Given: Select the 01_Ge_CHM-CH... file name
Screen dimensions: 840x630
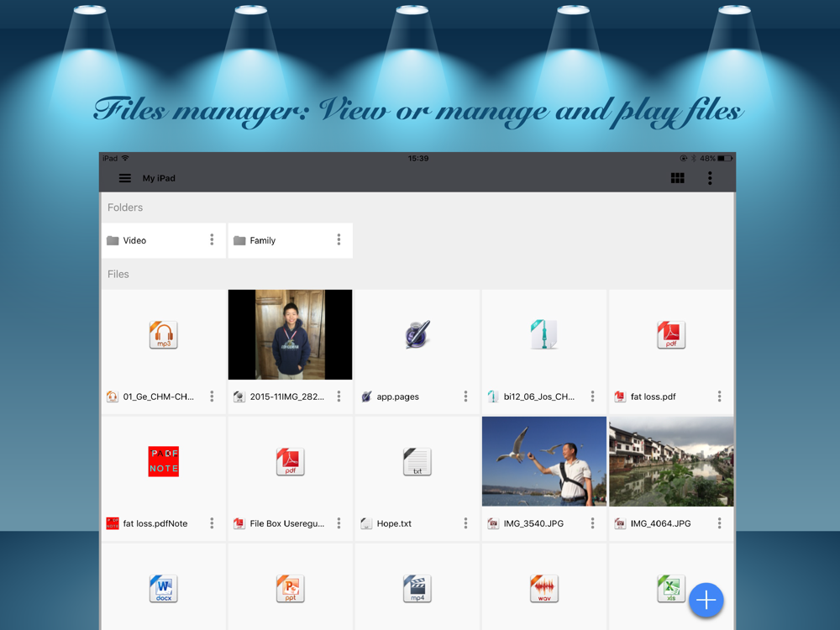Looking at the screenshot, I should tap(159, 397).
